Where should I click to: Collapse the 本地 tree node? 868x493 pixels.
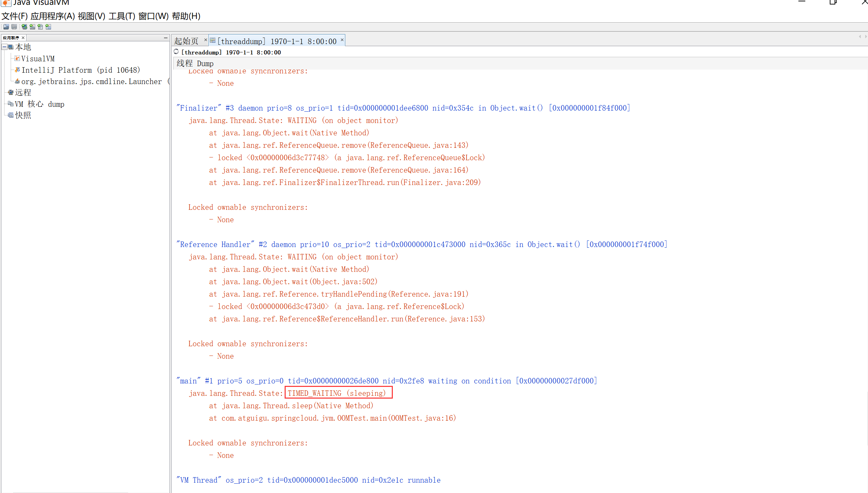4,47
